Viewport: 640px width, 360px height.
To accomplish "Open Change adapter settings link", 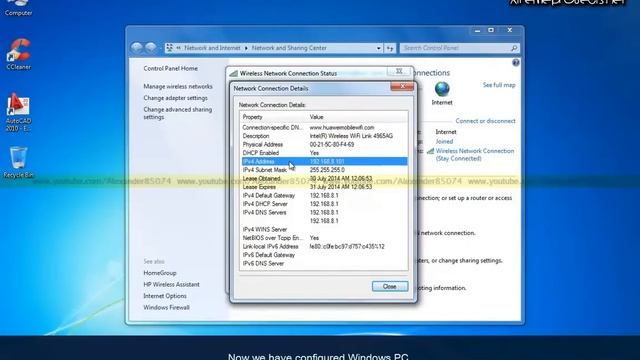I will (x=175, y=98).
